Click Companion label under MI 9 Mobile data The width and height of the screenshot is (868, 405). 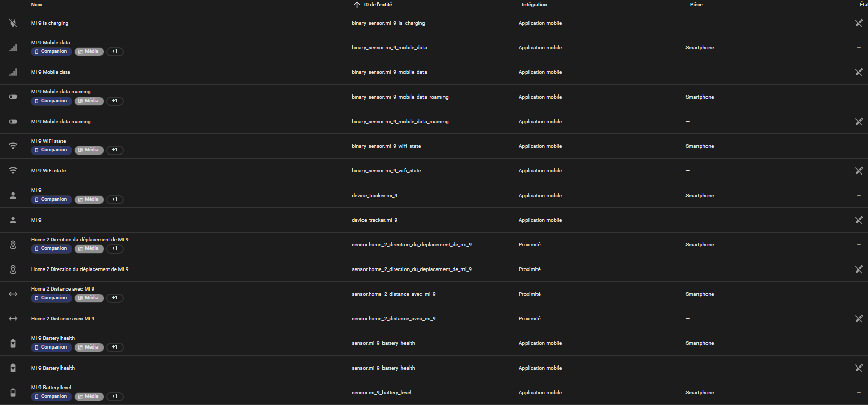pos(51,51)
